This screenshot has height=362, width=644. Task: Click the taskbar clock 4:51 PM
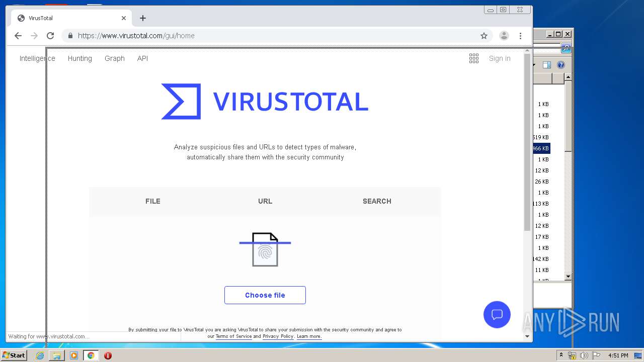(x=618, y=355)
